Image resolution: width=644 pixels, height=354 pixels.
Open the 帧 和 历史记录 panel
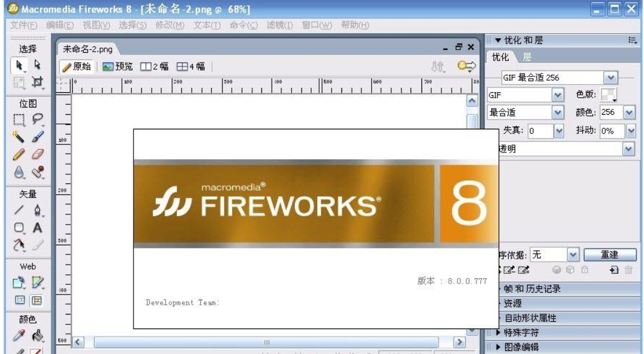532,288
